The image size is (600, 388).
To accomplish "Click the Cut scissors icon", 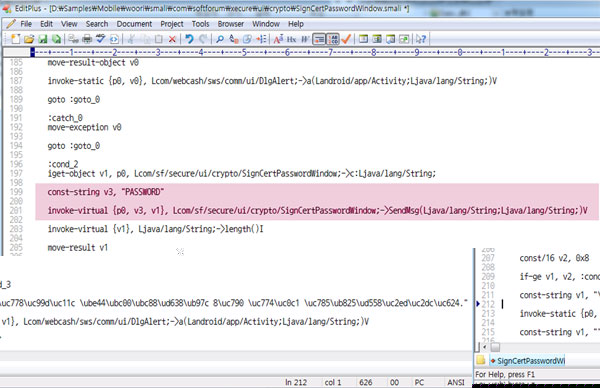I will click(131, 39).
